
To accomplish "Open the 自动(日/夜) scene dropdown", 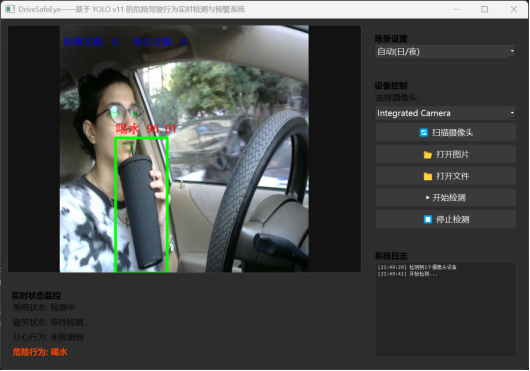I will click(445, 52).
